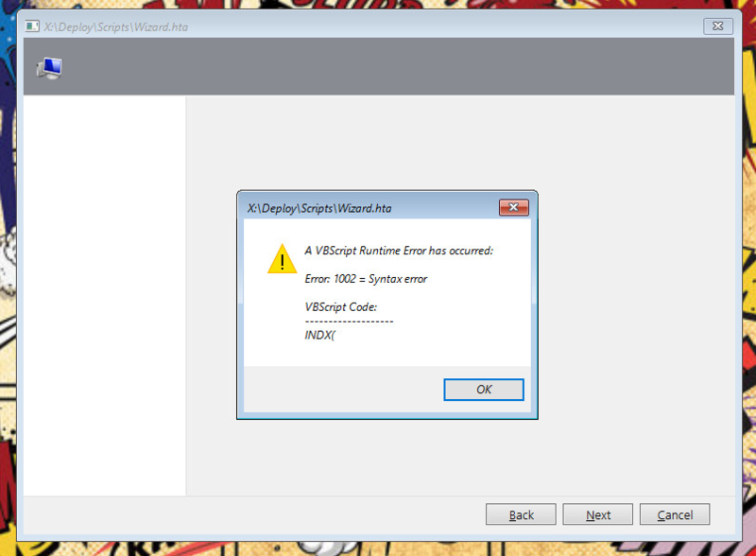Click the empty white left navigation pane
756x556 pixels.
coord(105,295)
